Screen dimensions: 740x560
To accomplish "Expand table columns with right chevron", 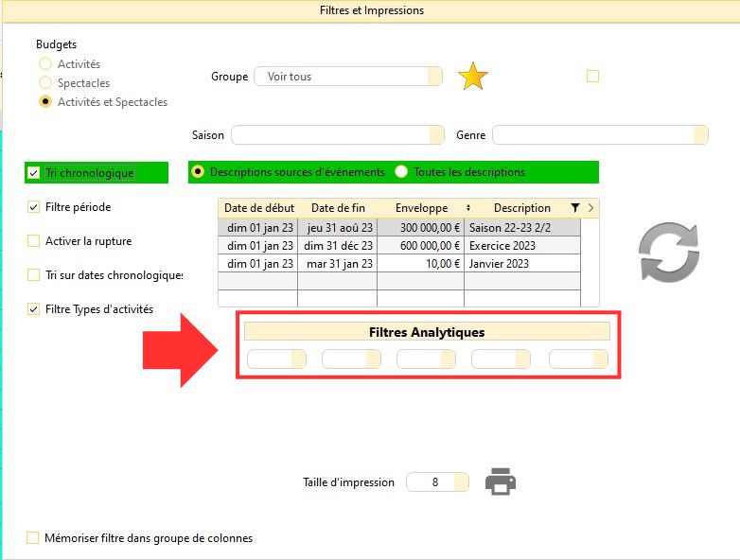I will point(591,208).
